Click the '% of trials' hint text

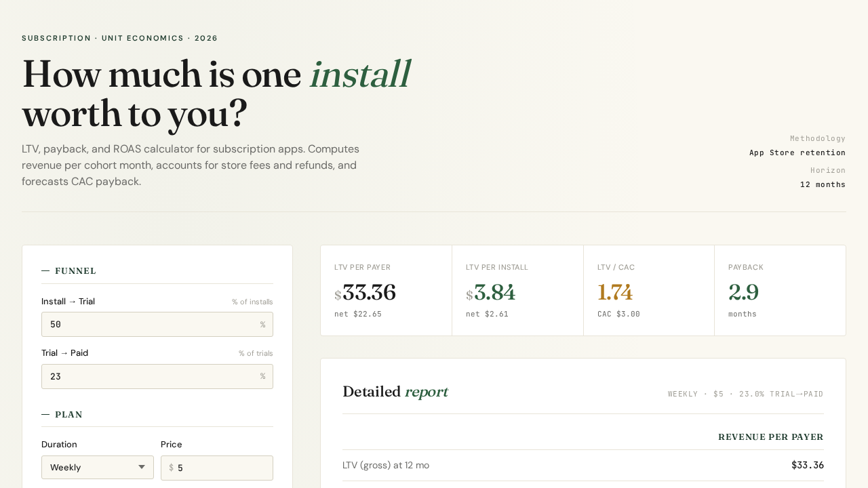click(x=256, y=354)
